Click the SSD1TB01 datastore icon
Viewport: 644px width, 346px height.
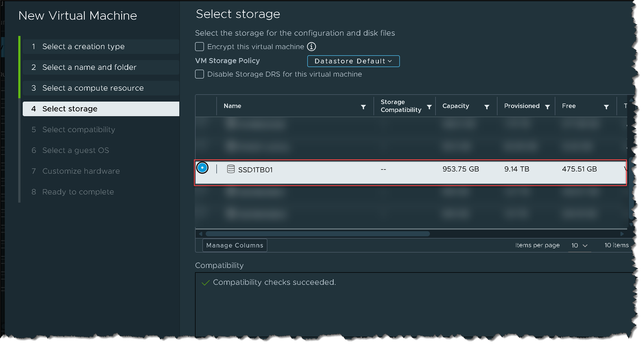pos(231,169)
